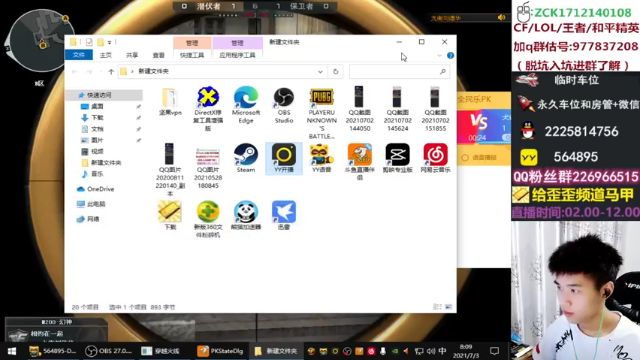
Task: Open Explorer help with the blue question icon
Action: pos(450,56)
